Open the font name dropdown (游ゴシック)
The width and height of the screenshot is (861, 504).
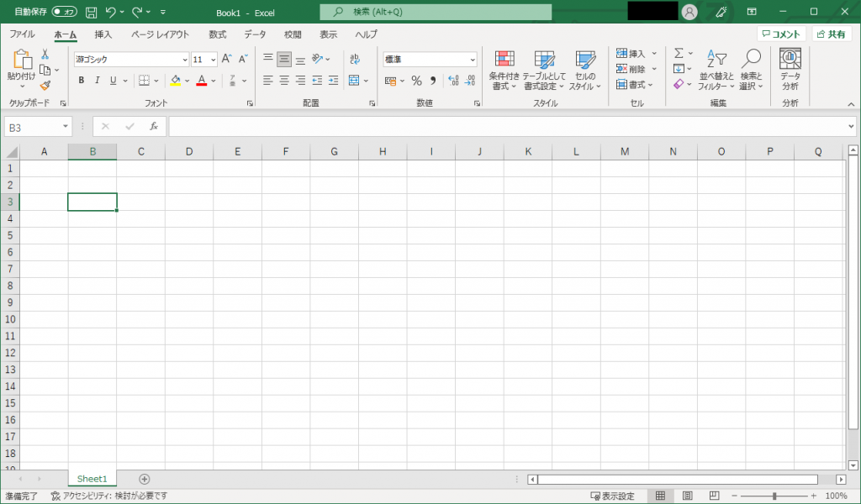184,60
